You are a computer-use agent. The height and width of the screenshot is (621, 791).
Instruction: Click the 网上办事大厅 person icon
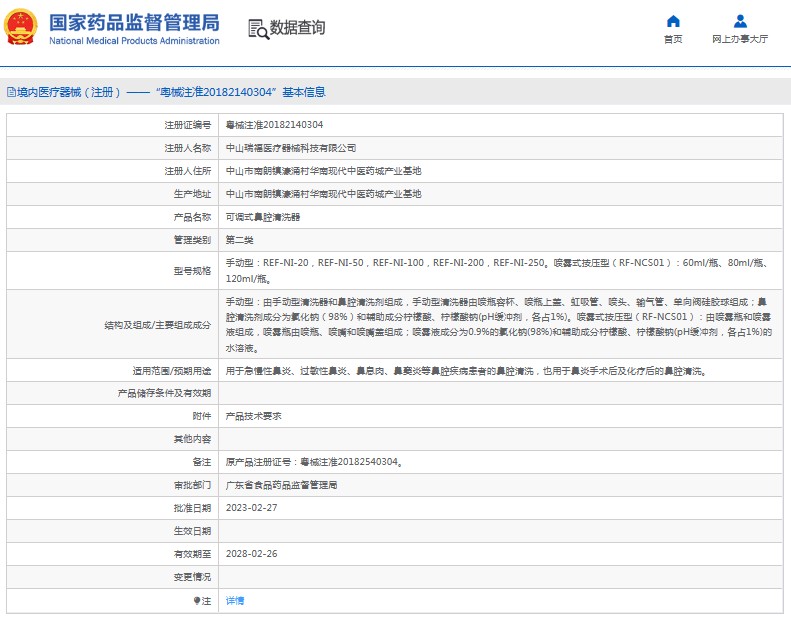(740, 21)
